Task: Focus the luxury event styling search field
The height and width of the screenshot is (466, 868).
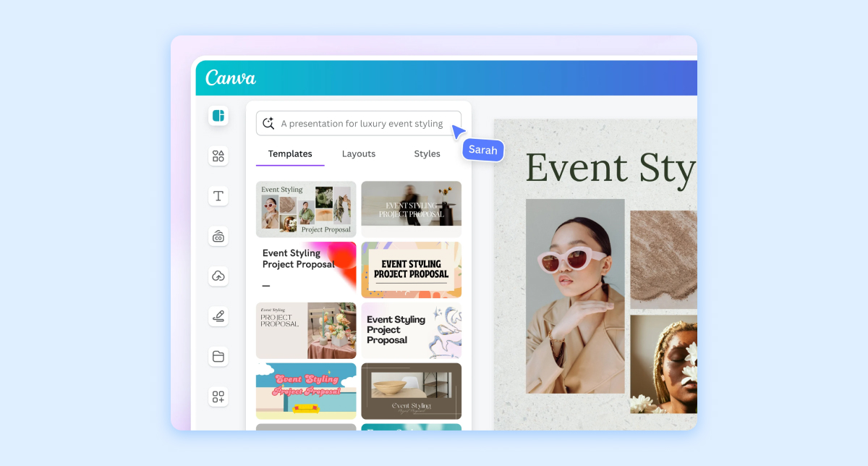Action: [359, 123]
